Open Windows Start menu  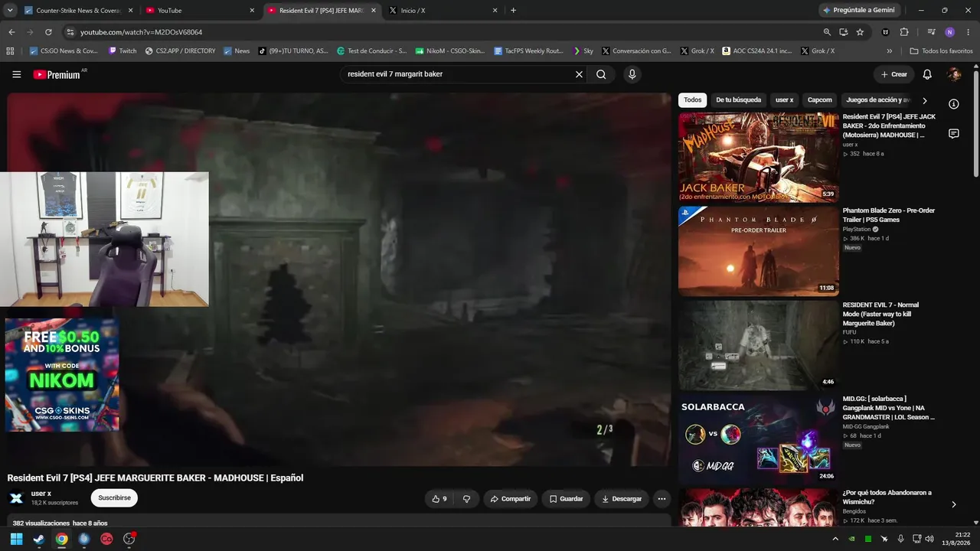pyautogui.click(x=16, y=539)
